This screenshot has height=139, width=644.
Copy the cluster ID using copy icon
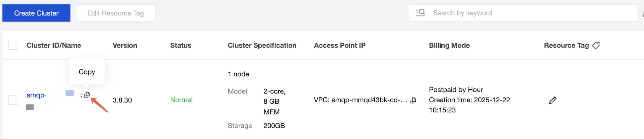click(87, 95)
